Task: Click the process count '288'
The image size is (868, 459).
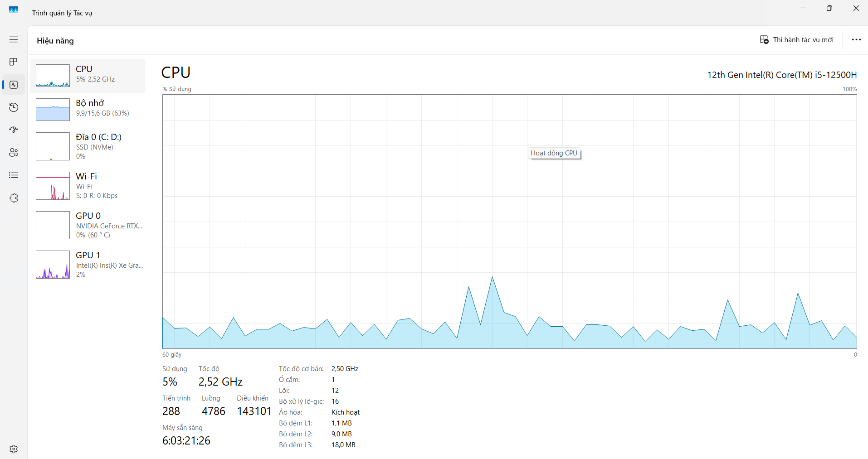Action: pyautogui.click(x=171, y=411)
